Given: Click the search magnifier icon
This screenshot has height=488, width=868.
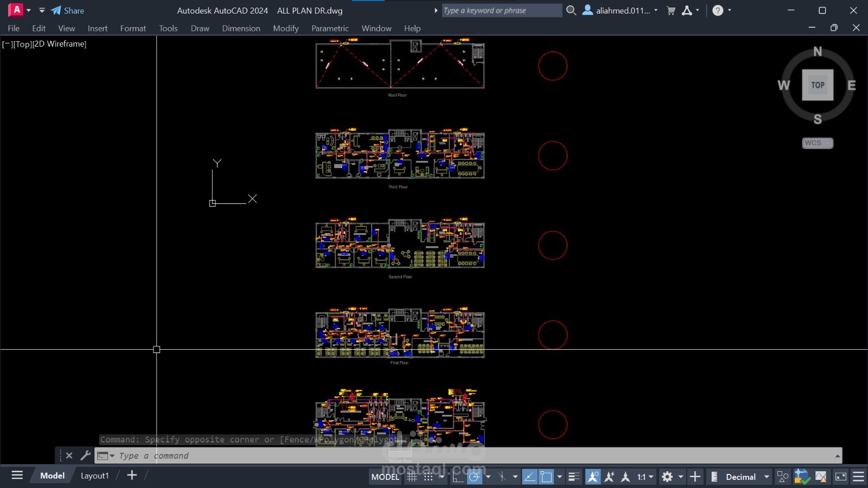Looking at the screenshot, I should pos(571,10).
